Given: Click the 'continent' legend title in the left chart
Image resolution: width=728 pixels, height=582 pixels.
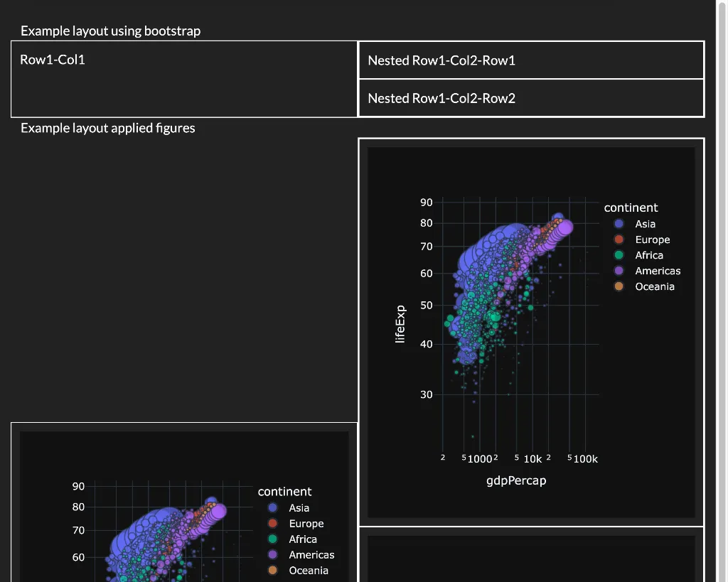Looking at the screenshot, I should point(284,492).
